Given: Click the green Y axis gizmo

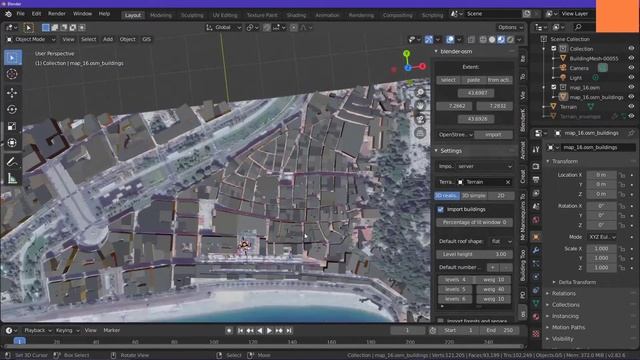Looking at the screenshot, I should coord(406,53).
